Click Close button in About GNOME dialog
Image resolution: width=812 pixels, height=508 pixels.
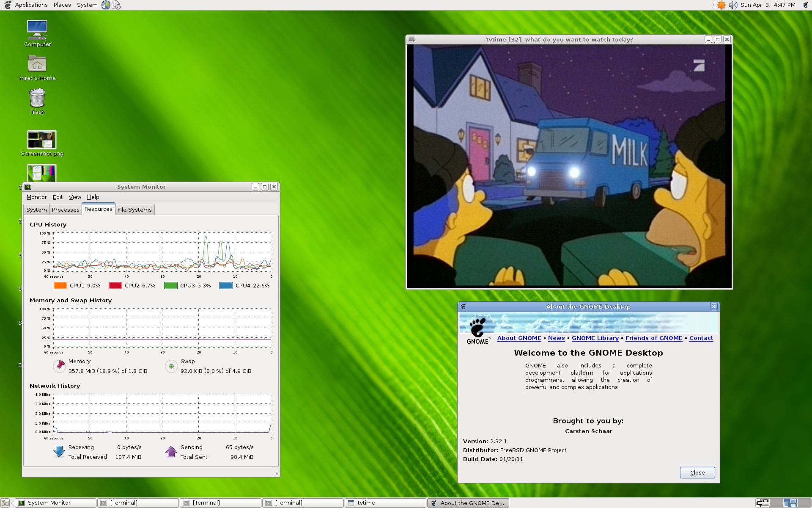pyautogui.click(x=697, y=473)
